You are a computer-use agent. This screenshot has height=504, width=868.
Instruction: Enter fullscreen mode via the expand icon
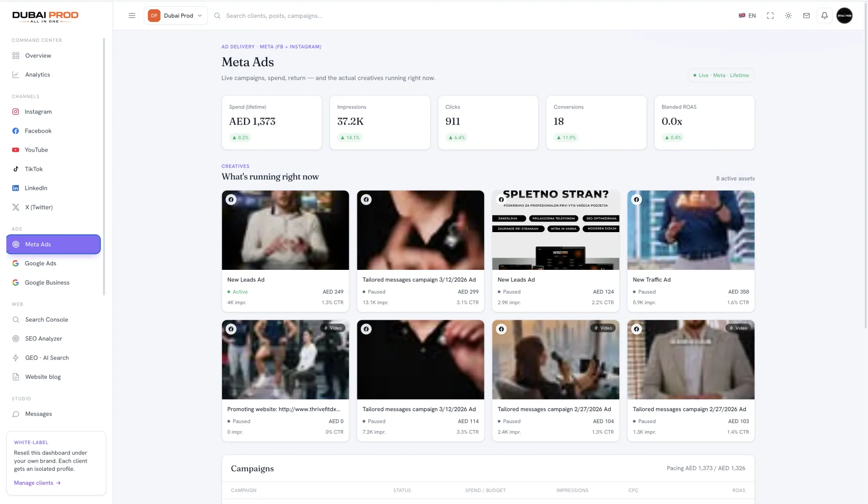(770, 16)
